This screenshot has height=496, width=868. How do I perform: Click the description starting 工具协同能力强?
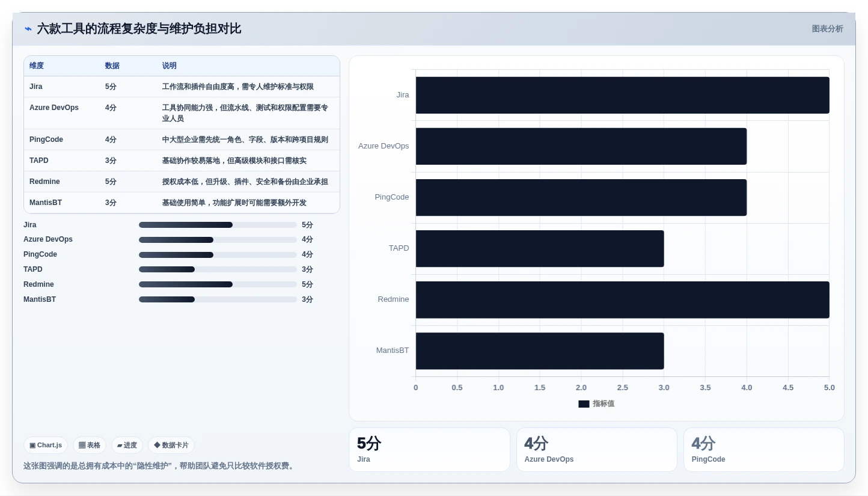point(245,113)
